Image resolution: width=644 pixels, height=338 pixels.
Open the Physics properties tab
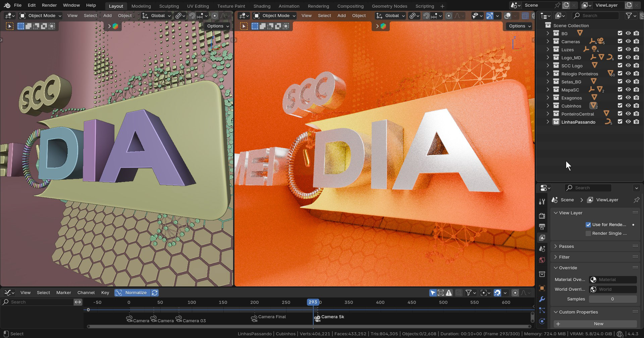542,321
